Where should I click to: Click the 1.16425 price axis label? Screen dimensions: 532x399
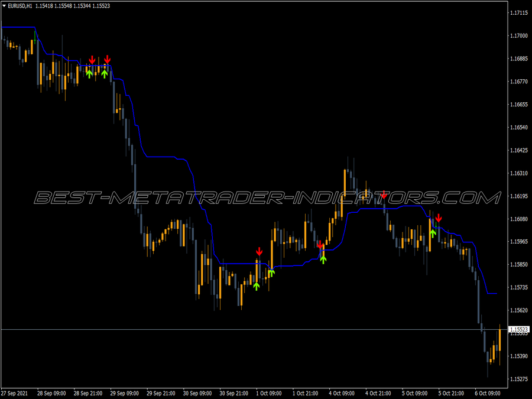(x=519, y=150)
